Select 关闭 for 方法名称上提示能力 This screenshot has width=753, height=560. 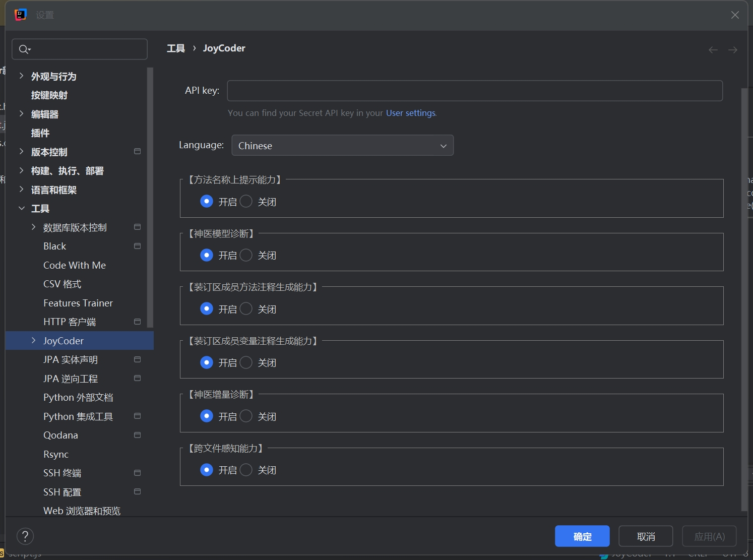coord(246,202)
